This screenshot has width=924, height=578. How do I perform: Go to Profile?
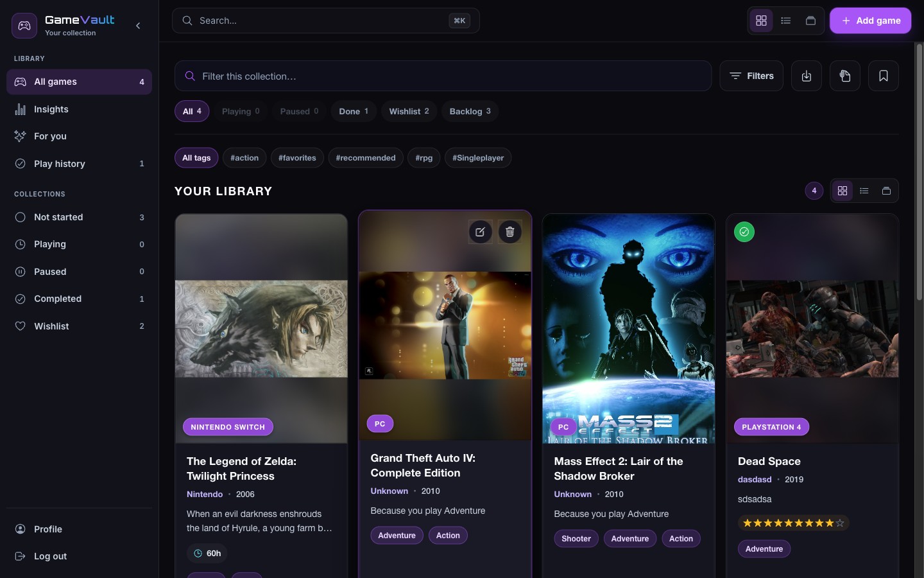[79, 529]
